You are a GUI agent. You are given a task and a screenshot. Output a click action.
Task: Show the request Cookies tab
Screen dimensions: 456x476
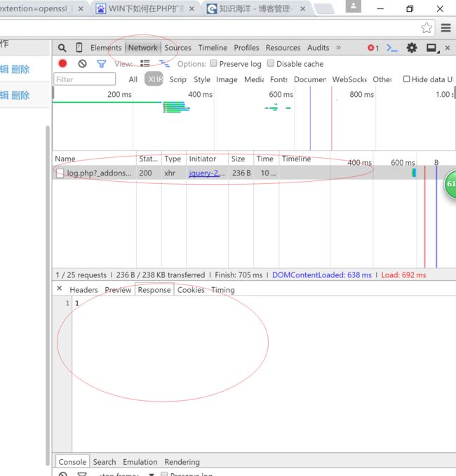coord(191,290)
